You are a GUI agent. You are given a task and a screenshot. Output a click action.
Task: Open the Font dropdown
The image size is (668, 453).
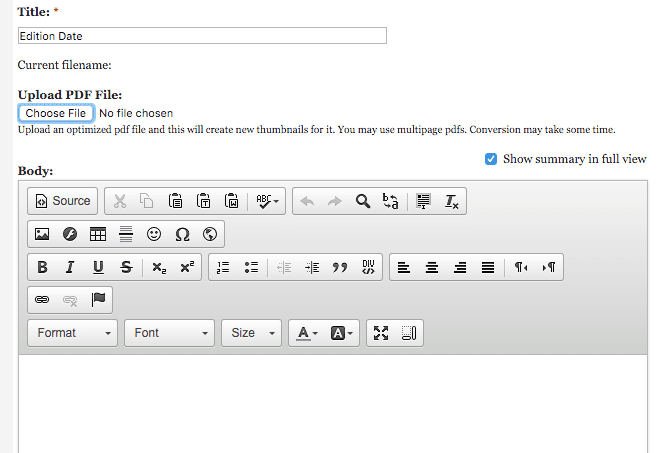tap(170, 333)
